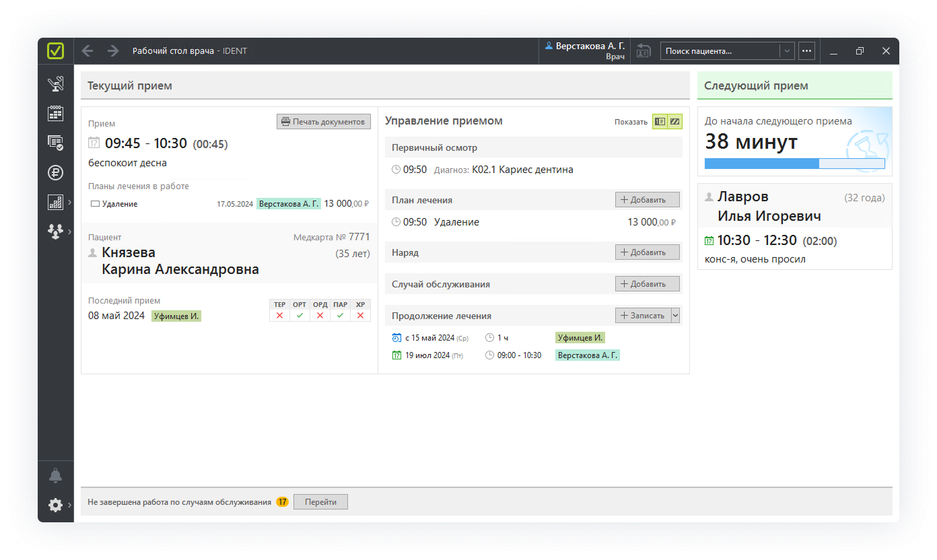Screen dimensions: 937x560
Task: Expand the reports sidebar submenu chevron
Action: (x=70, y=202)
